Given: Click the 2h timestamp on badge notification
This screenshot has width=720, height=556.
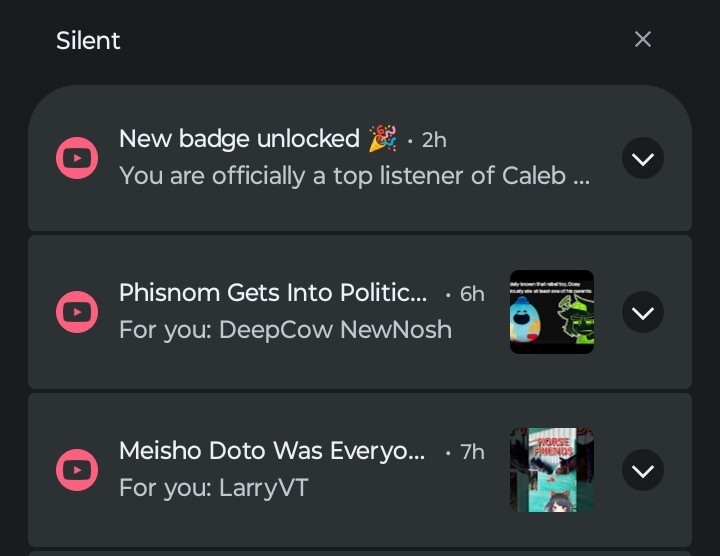Looking at the screenshot, I should click(434, 140).
